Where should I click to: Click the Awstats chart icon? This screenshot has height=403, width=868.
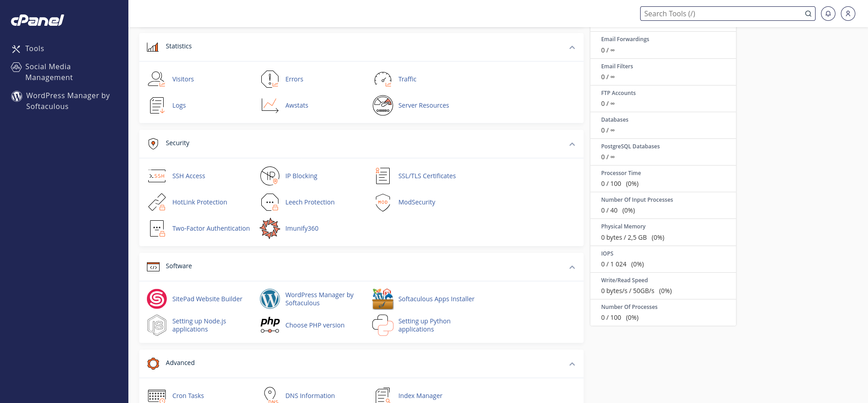270,105
